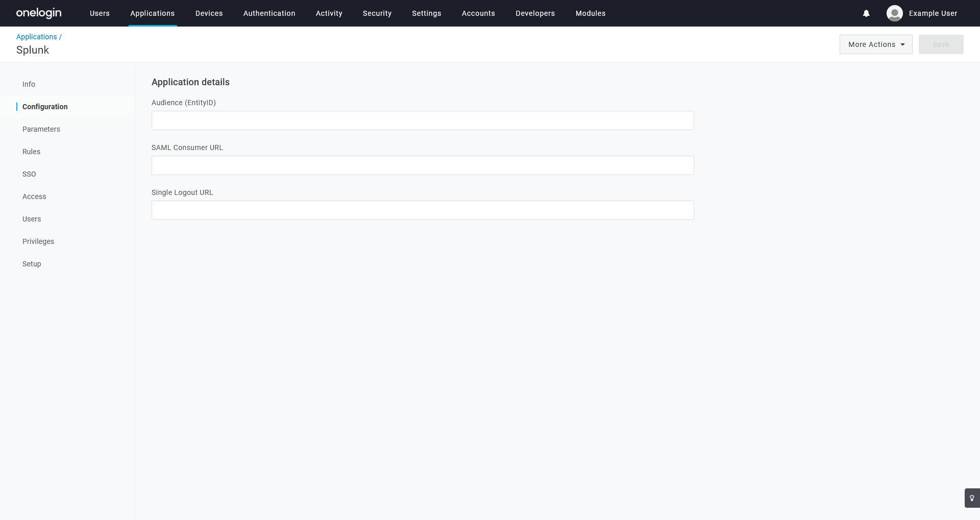The height and width of the screenshot is (520, 980).
Task: Open the Rules section
Action: (x=31, y=152)
